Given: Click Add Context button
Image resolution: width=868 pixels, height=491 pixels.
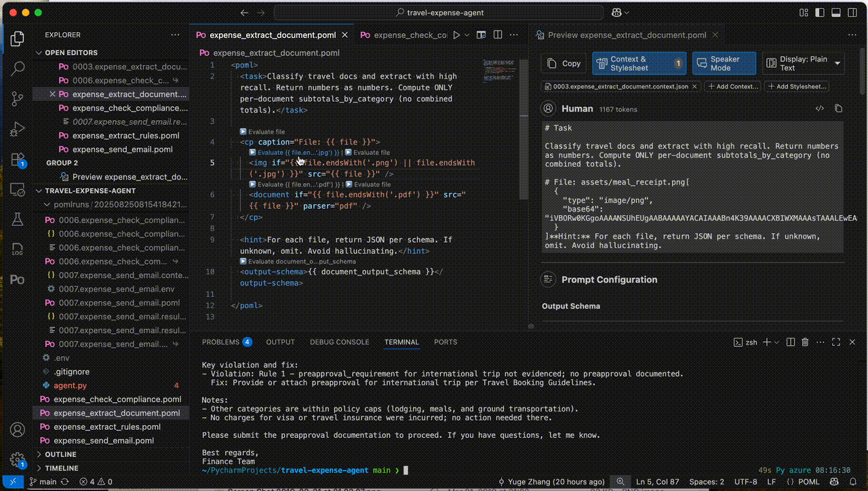Looking at the screenshot, I should pos(733,87).
